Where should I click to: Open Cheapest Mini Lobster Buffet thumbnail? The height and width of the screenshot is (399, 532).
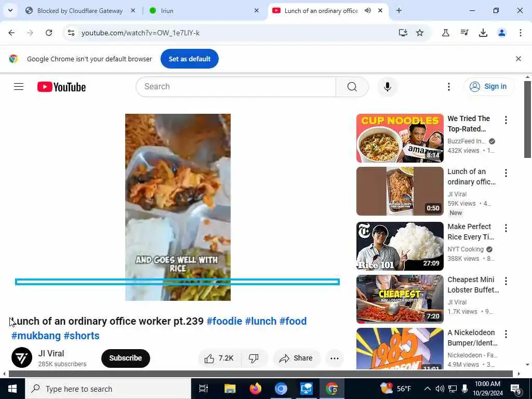click(x=400, y=299)
